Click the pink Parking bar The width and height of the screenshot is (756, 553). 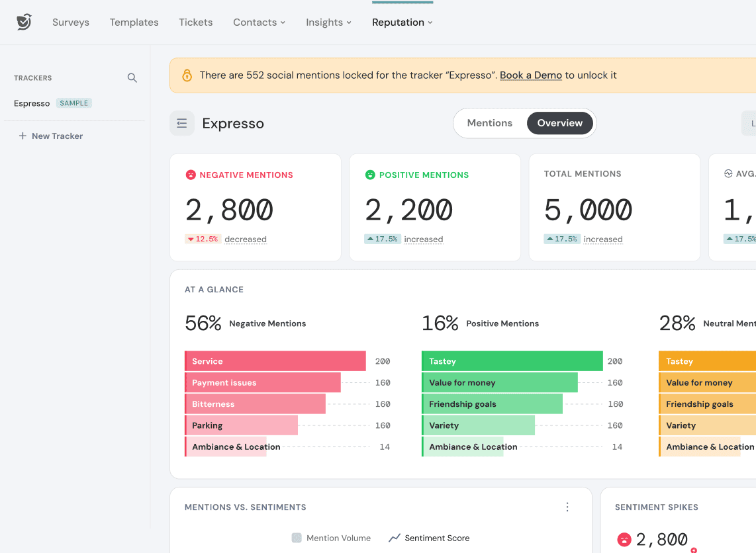[241, 425]
